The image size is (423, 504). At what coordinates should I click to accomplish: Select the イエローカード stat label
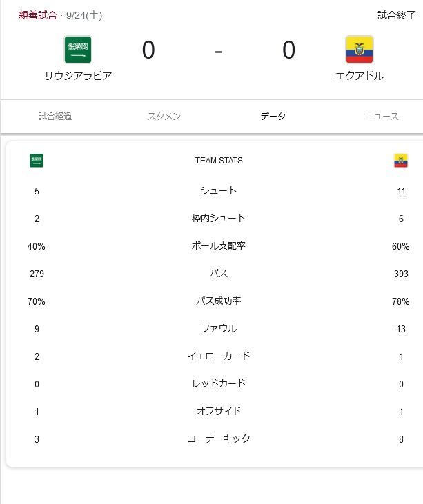(219, 356)
